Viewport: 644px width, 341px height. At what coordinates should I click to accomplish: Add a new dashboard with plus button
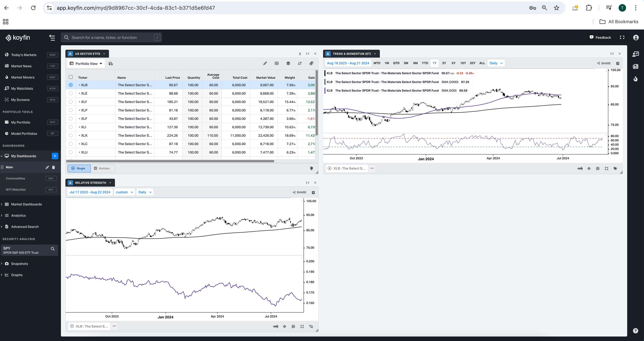click(55, 156)
